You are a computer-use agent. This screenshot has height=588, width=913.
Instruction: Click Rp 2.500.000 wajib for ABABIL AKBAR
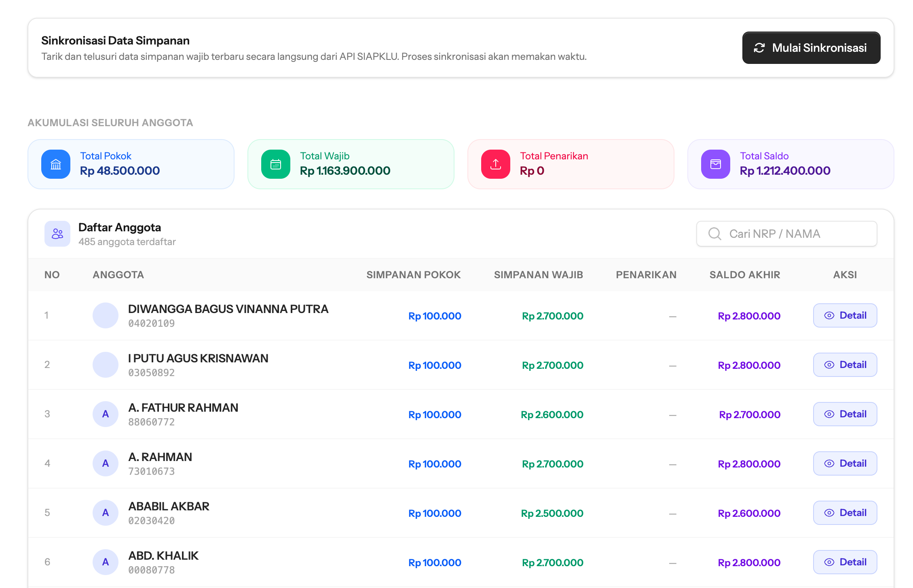click(x=552, y=513)
